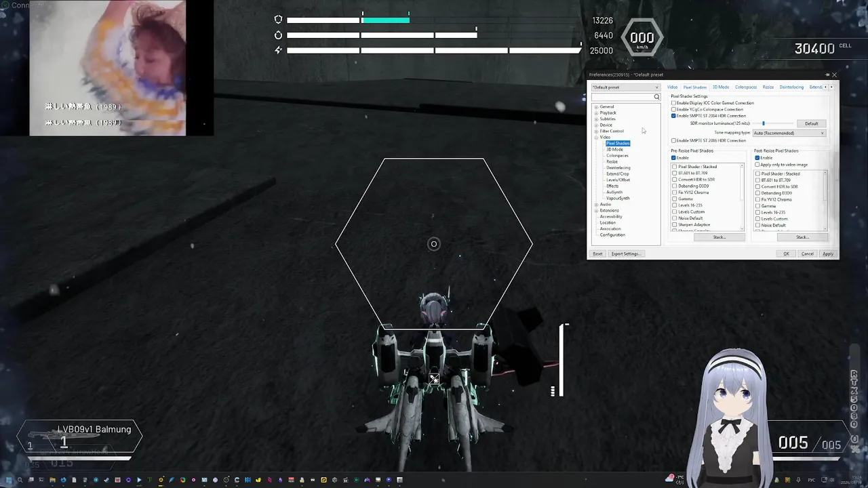868x488 pixels.
Task: Enable Display ICC Color Gamut Correction
Action: pyautogui.click(x=673, y=103)
